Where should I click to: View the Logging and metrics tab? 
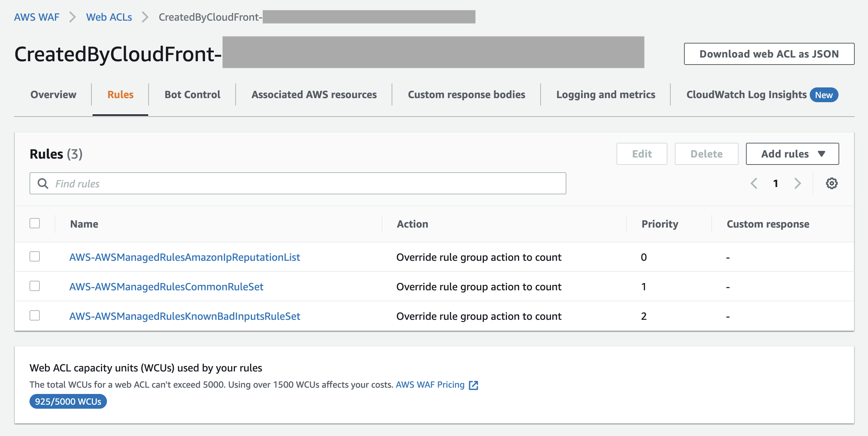click(x=606, y=95)
